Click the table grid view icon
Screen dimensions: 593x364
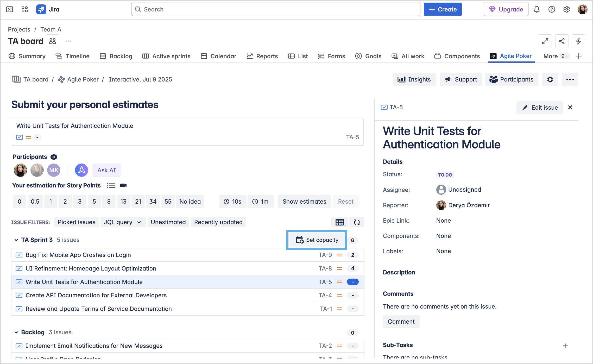point(340,222)
